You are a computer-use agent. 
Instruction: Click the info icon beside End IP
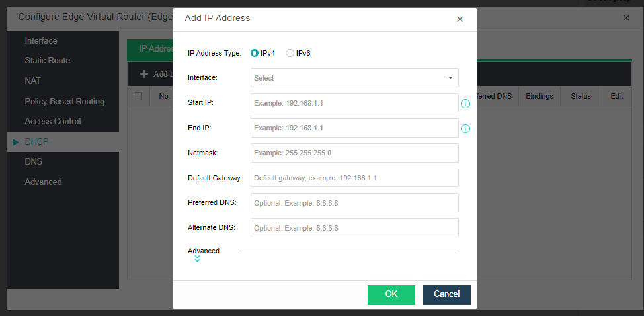[x=465, y=128]
